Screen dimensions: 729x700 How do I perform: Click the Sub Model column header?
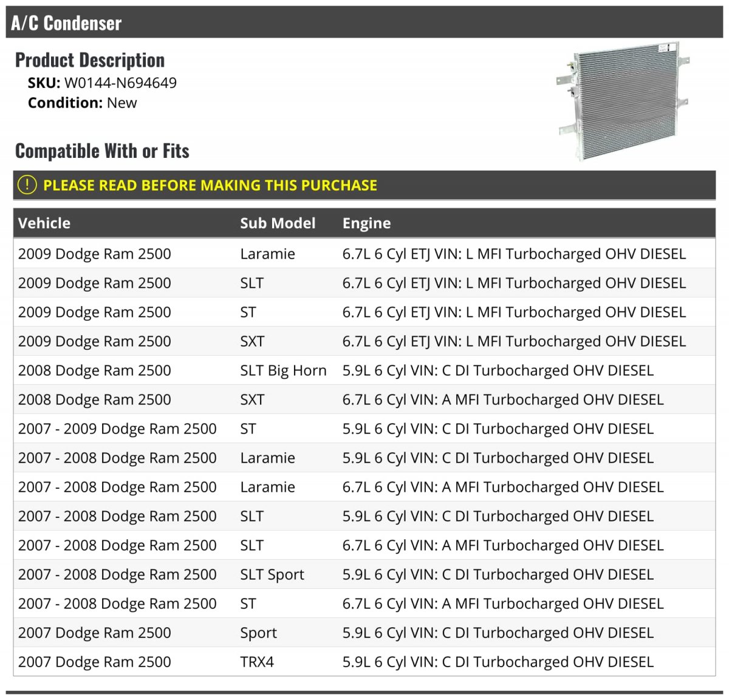click(278, 223)
